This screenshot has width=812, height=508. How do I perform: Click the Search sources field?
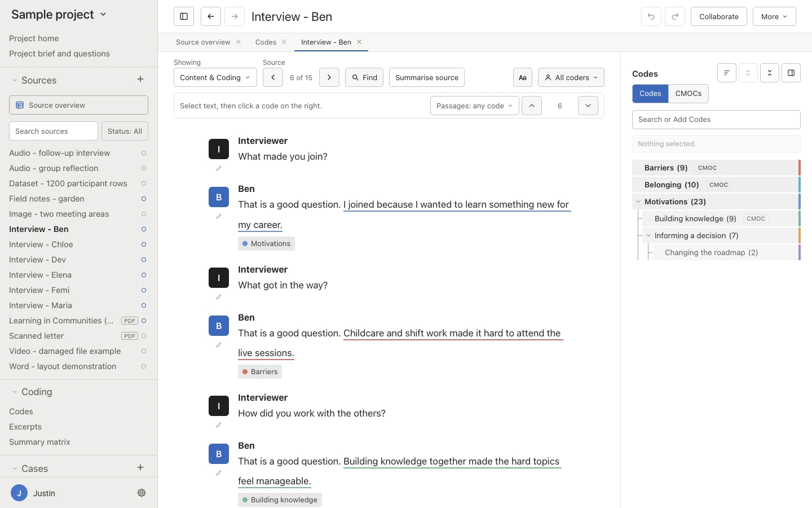tap(54, 131)
